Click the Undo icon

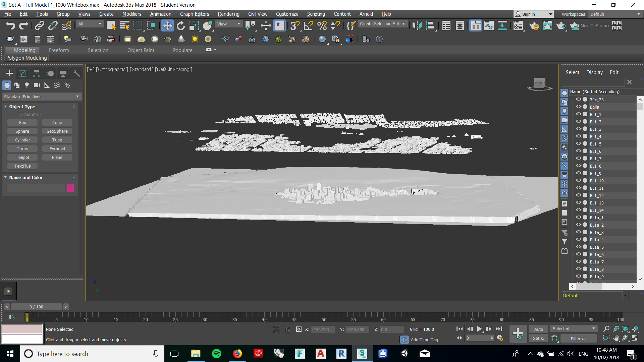pyautogui.click(x=10, y=25)
